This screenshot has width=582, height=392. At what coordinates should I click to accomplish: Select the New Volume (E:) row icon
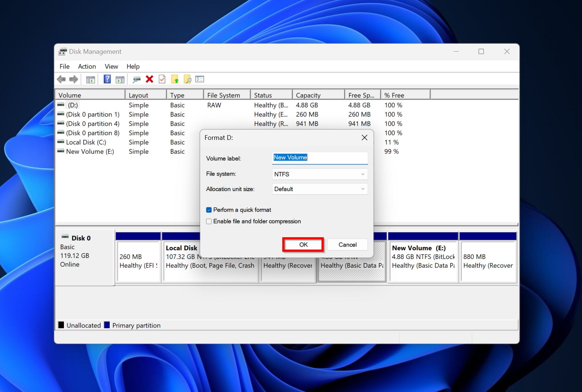coord(61,151)
